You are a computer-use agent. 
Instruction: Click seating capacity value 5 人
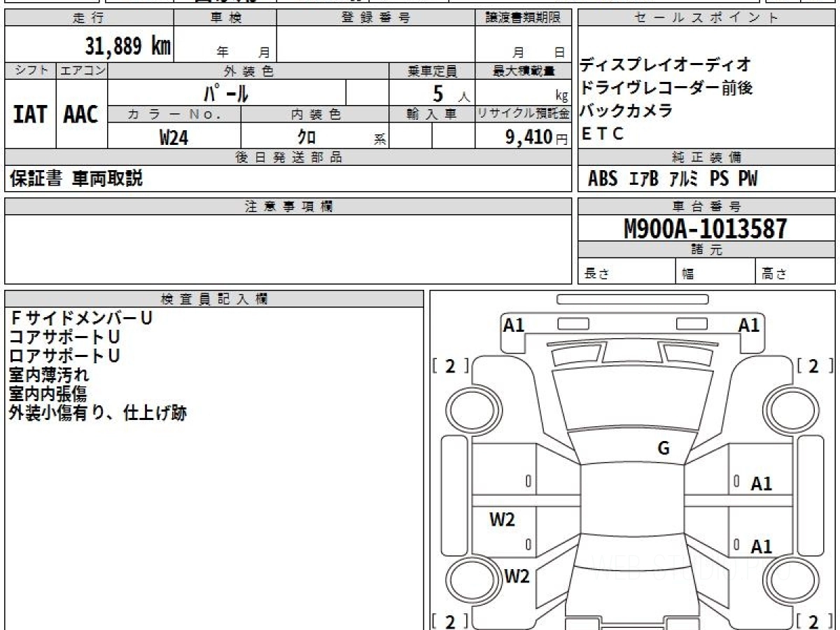pos(451,93)
